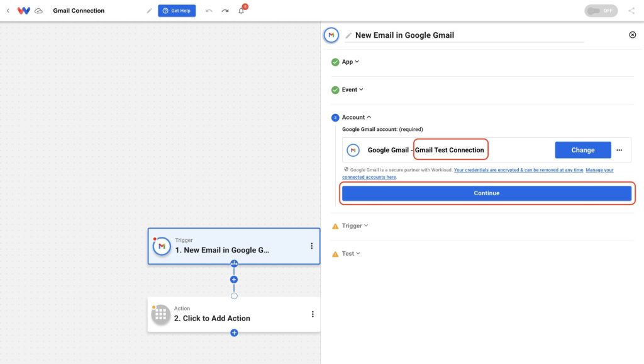Click the Continue button

487,193
